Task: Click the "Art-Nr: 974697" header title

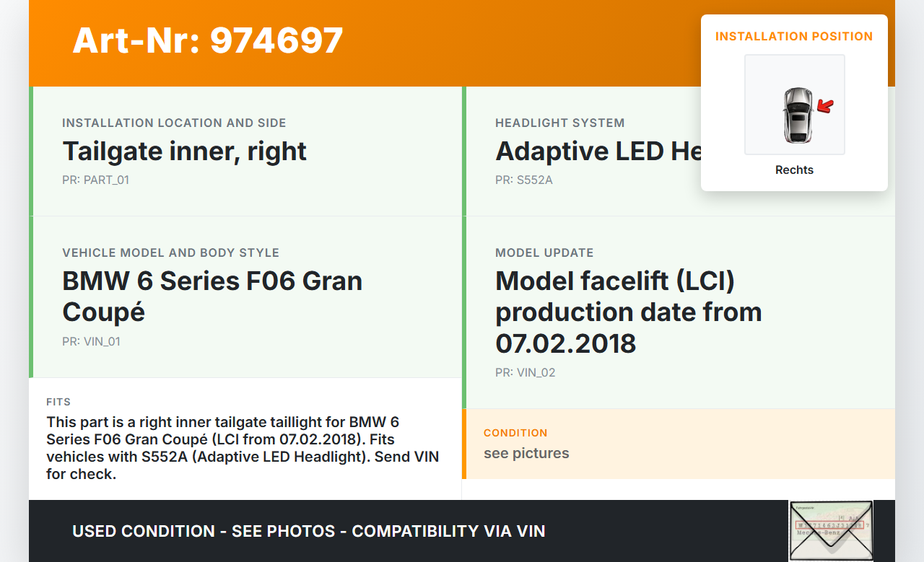Action: click(x=208, y=40)
